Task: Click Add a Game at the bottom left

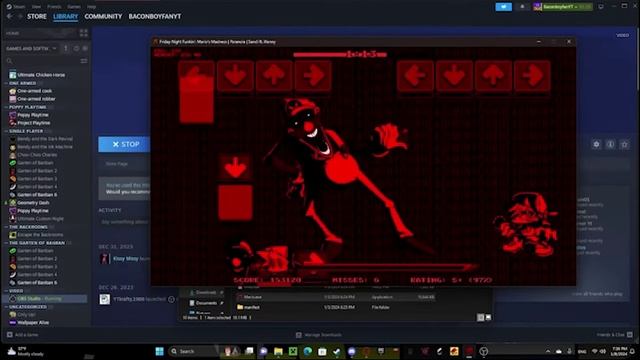Action: click(x=23, y=335)
